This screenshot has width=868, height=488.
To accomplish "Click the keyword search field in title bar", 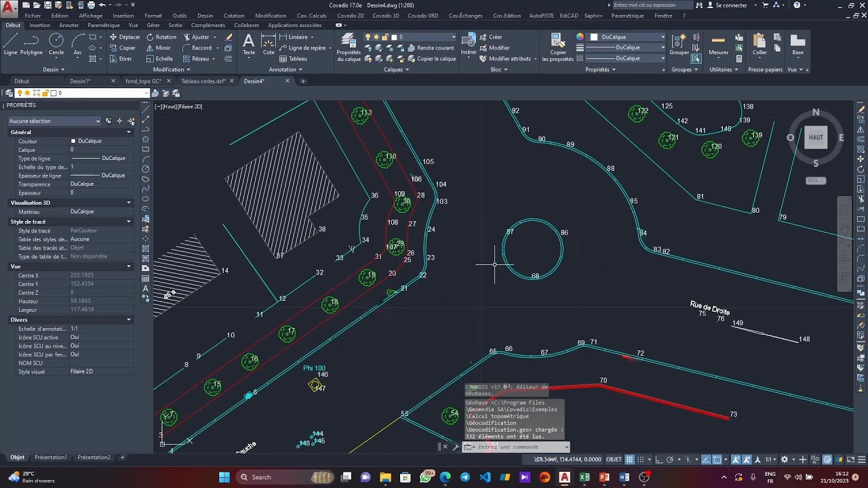I will point(652,5).
